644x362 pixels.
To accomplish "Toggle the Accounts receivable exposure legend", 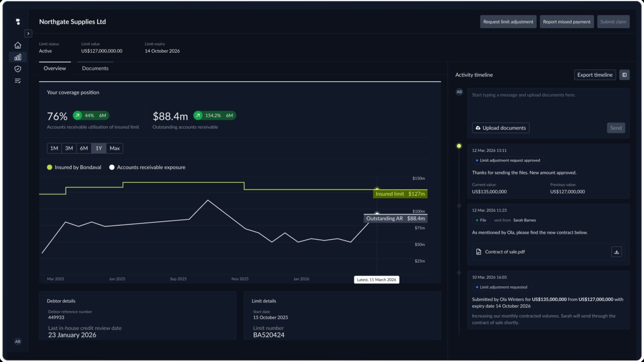I will (149, 167).
